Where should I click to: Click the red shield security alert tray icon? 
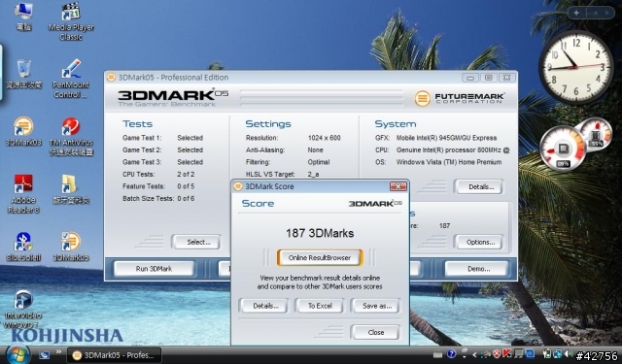pyautogui.click(x=497, y=353)
